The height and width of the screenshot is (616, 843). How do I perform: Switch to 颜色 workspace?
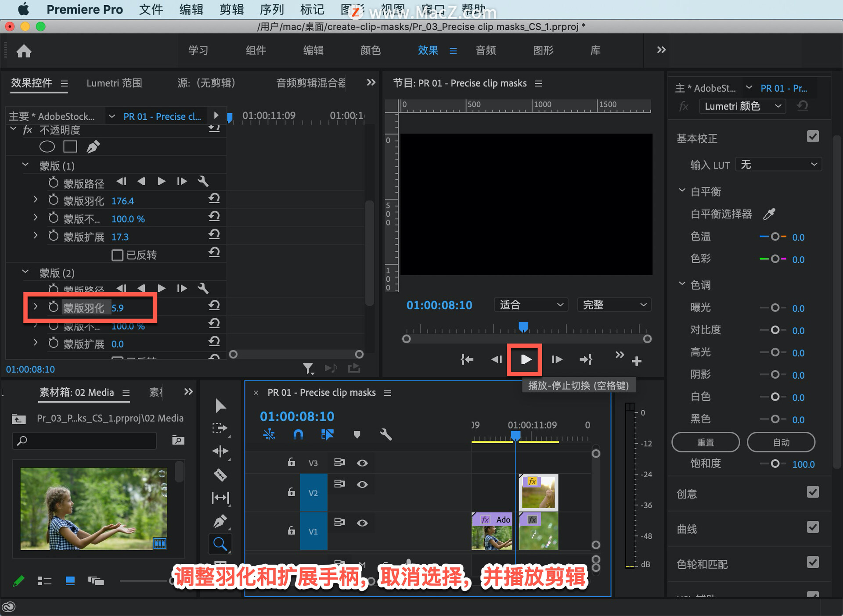pos(370,50)
